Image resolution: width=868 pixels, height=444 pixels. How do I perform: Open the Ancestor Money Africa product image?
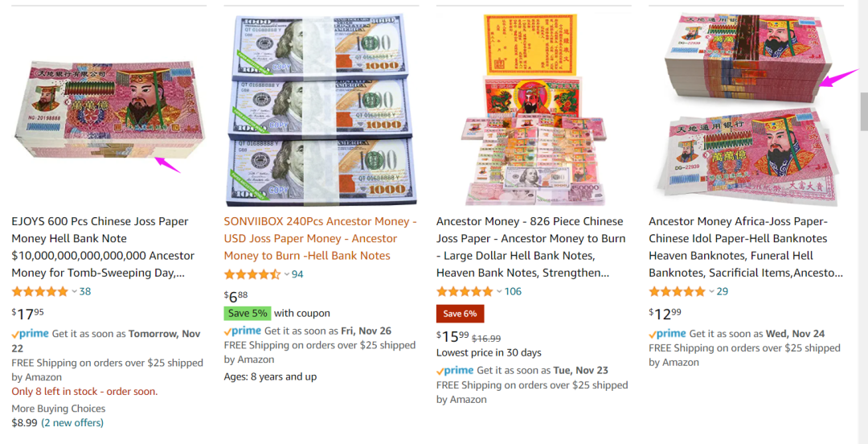pos(747,109)
